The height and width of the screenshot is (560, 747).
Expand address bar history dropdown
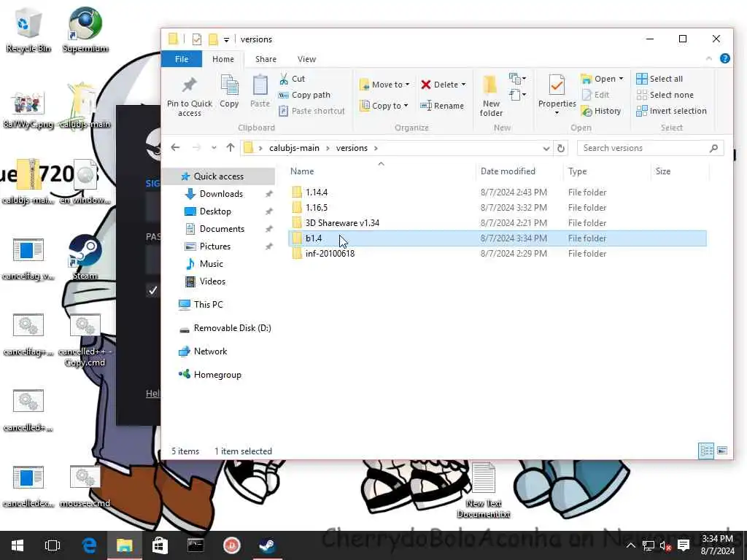[x=546, y=148]
